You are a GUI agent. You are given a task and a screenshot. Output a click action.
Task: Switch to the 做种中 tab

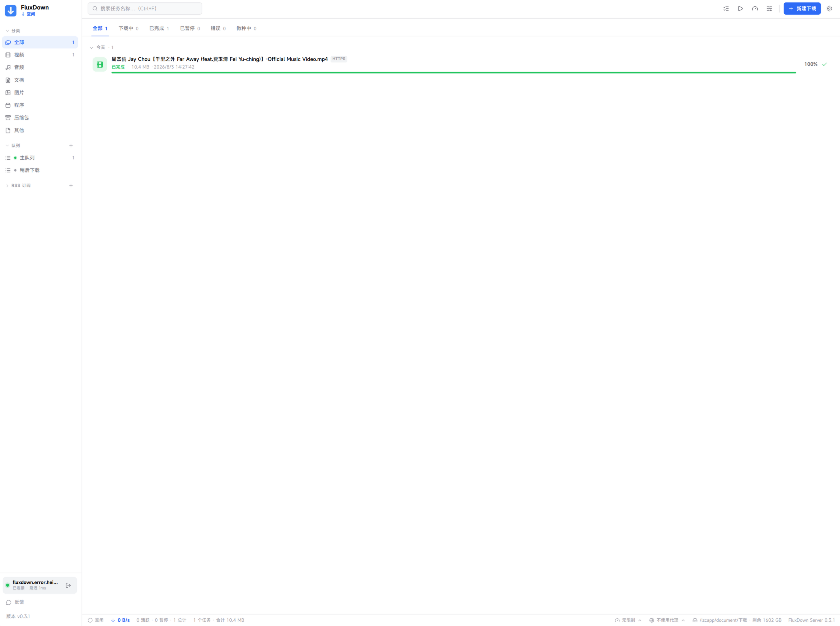[246, 28]
